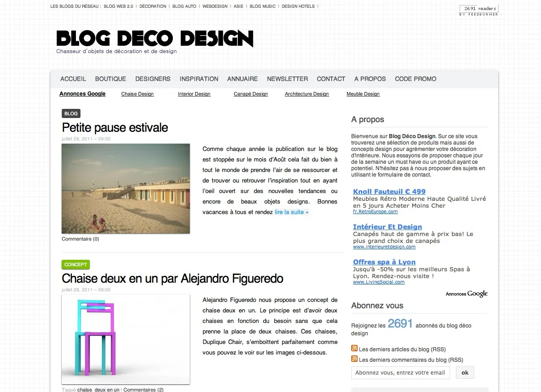Open 'Les derniers commentaires du blog (RSS)'
This screenshot has width=541, height=392.
click(411, 360)
